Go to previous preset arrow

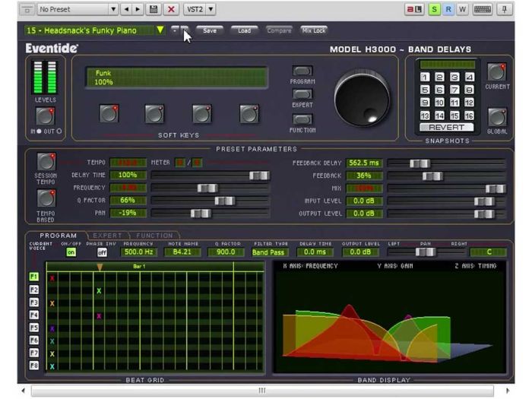[x=127, y=9]
